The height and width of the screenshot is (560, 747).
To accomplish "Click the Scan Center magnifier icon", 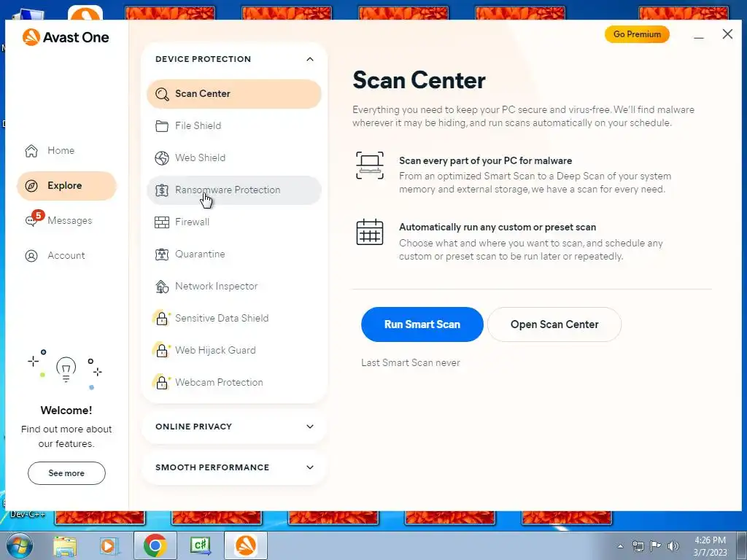I will coord(162,94).
